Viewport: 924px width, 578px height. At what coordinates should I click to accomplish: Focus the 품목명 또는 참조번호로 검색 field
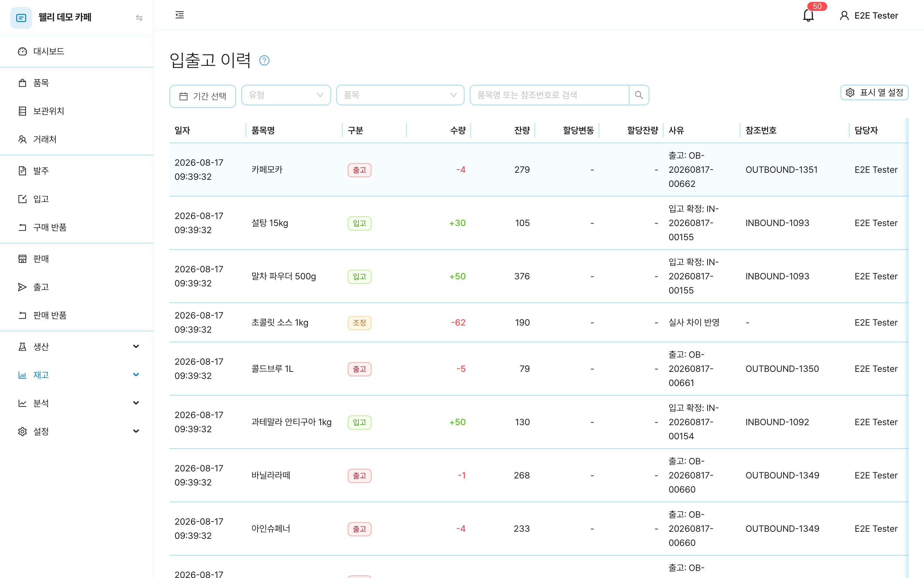550,95
